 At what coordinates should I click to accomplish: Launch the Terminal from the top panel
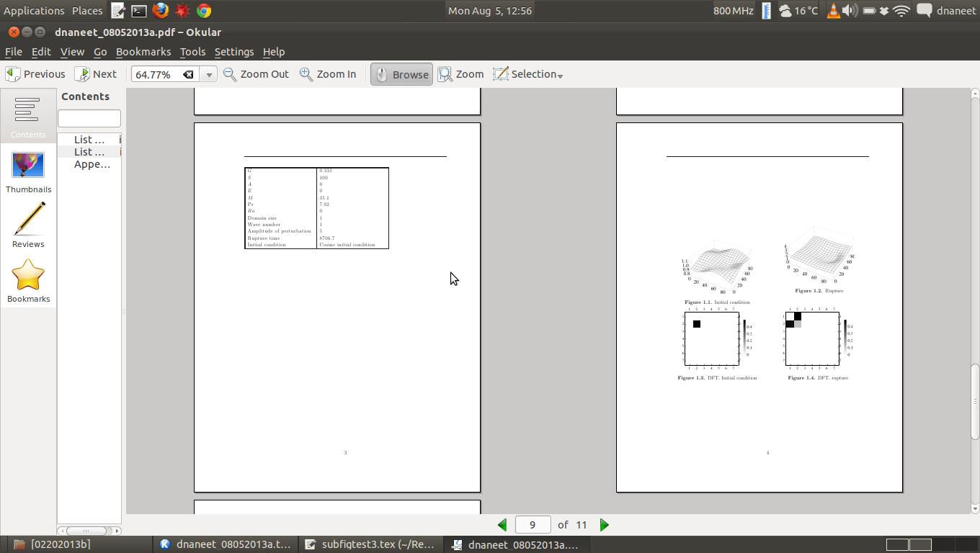click(139, 11)
